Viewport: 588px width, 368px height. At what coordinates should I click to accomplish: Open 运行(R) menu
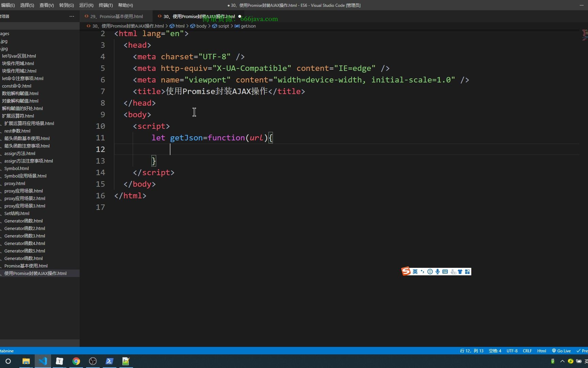(x=86, y=5)
